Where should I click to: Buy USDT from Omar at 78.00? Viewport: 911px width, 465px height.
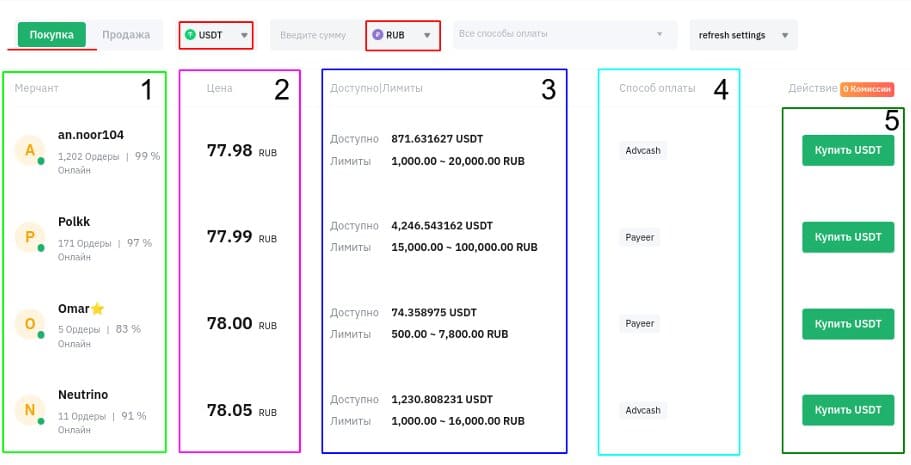coord(848,324)
